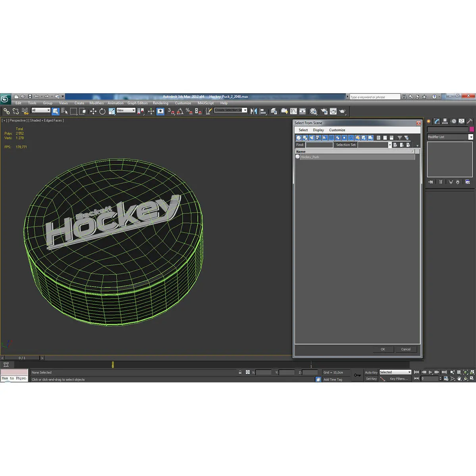Open the MAXScript menu

(x=205, y=103)
